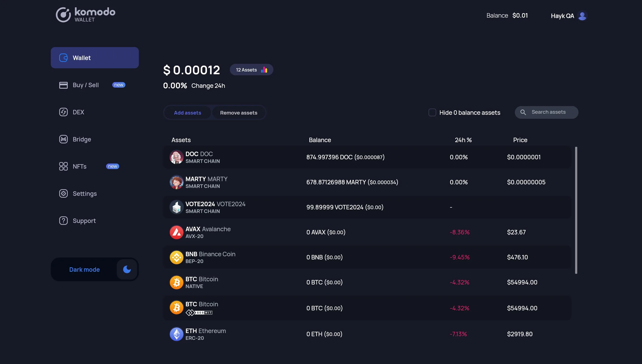
Task: Click the Support question mark icon
Action: [x=63, y=221]
